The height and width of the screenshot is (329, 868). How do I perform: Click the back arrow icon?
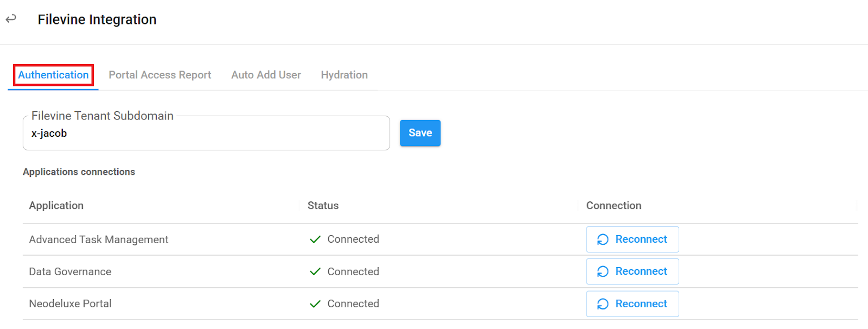(x=11, y=19)
